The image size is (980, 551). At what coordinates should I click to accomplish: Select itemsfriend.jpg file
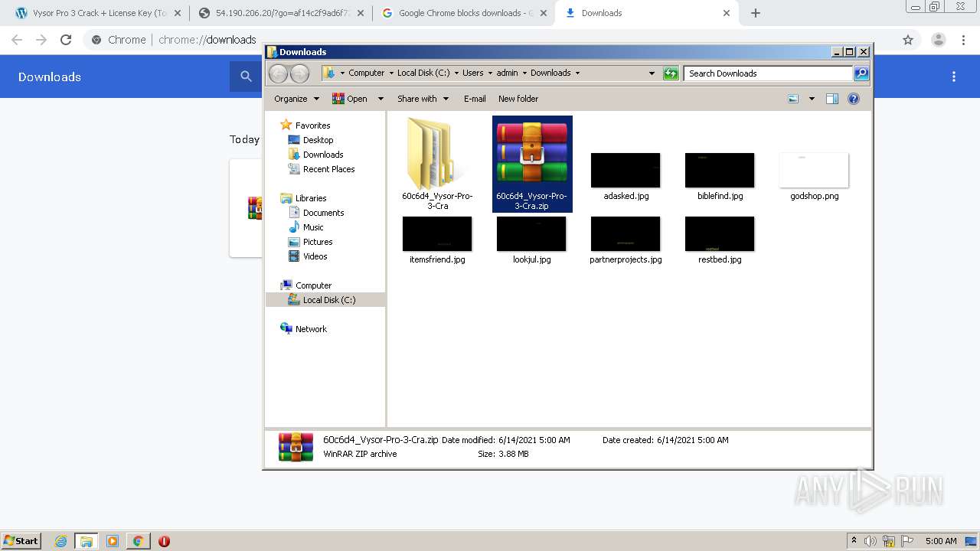pyautogui.click(x=437, y=240)
